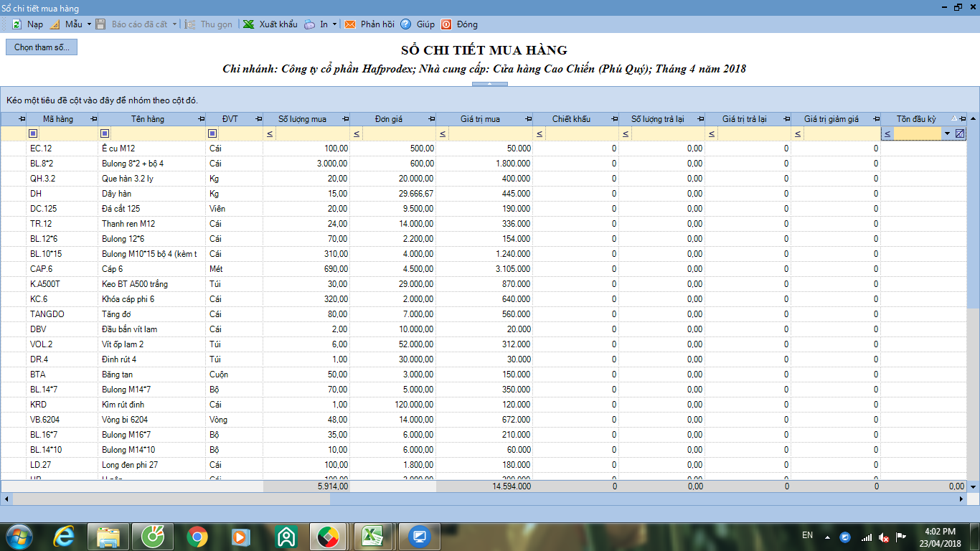Expand the In print options arrow

click(334, 24)
